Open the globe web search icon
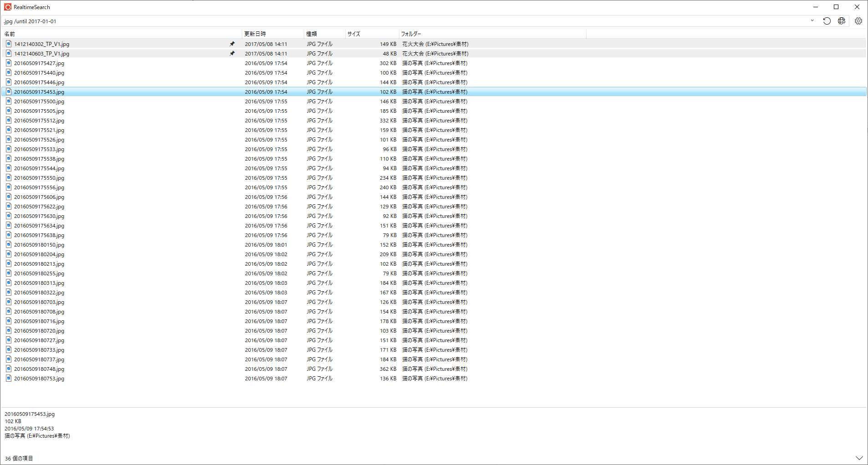 pyautogui.click(x=842, y=21)
